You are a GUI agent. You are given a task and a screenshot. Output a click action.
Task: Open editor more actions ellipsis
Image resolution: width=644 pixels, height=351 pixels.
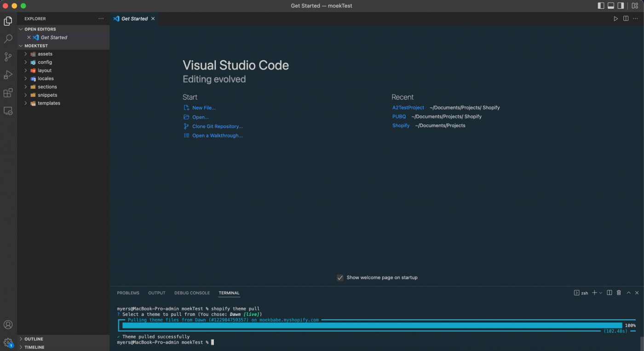click(x=636, y=19)
